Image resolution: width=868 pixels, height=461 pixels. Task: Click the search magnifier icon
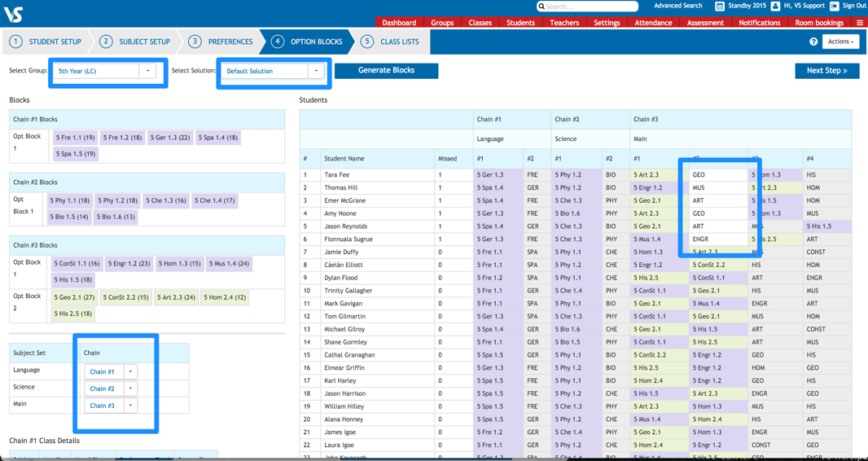542,7
